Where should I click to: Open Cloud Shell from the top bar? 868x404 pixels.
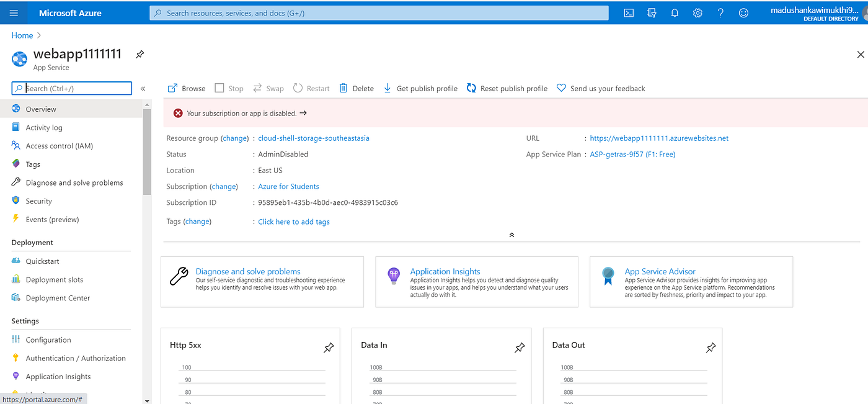pyautogui.click(x=629, y=12)
